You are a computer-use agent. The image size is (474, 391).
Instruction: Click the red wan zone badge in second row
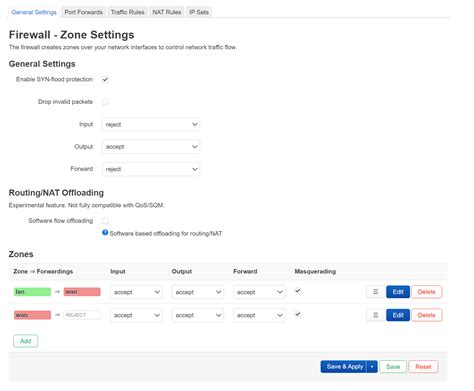coord(32,315)
